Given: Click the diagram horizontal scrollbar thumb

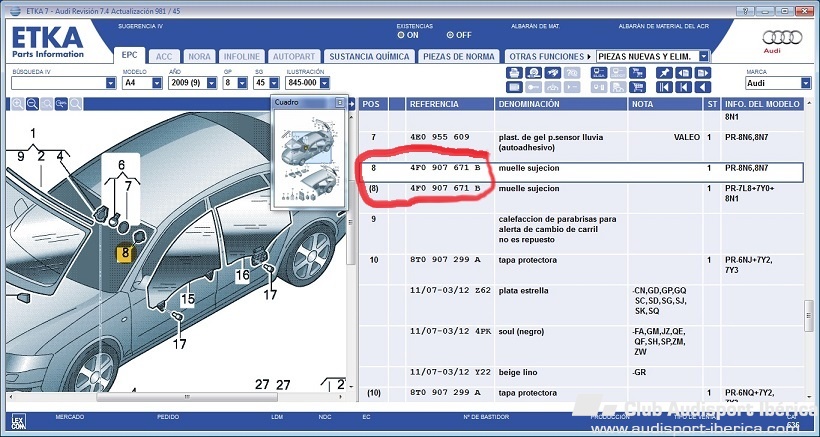Looking at the screenshot, I should click(187, 397).
